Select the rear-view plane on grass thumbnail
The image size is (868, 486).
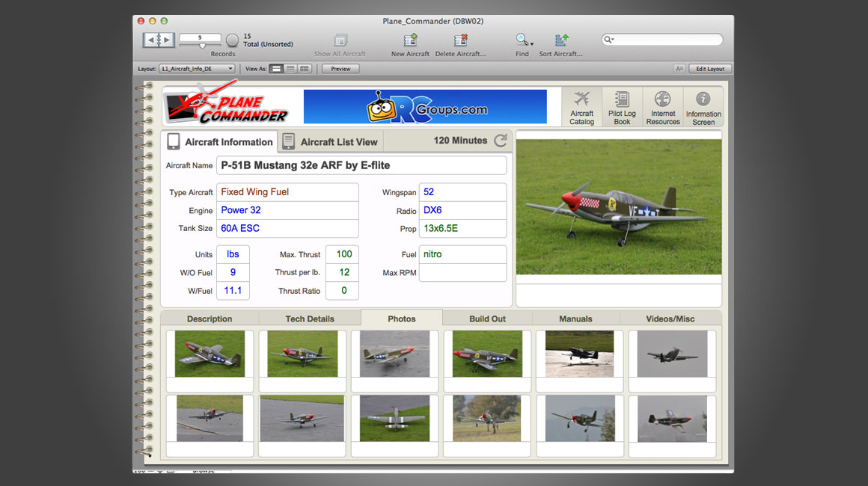(394, 418)
